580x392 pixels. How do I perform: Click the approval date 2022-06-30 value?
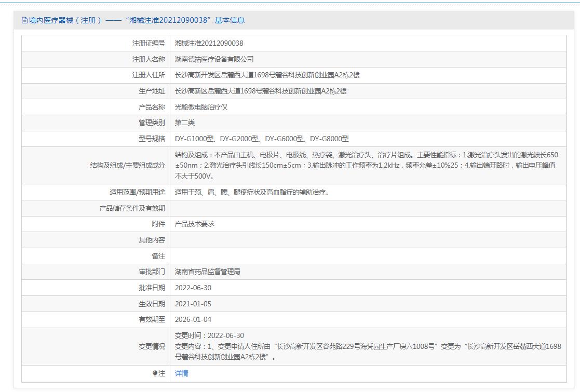pyautogui.click(x=193, y=288)
